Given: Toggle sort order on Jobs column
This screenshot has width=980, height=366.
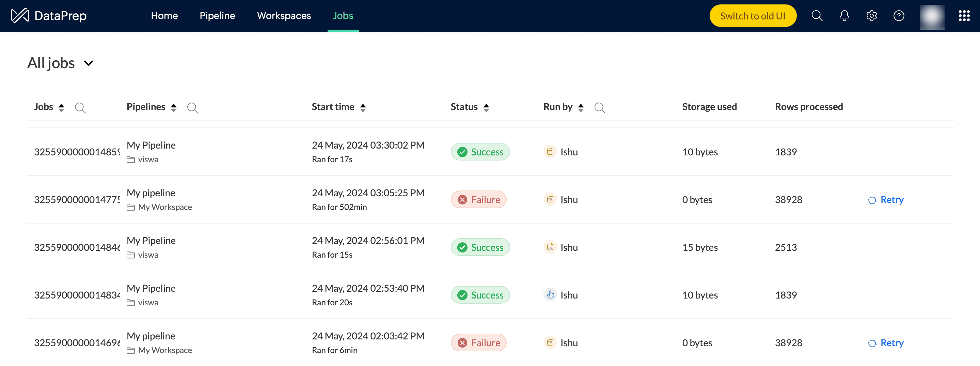Looking at the screenshot, I should (x=61, y=108).
